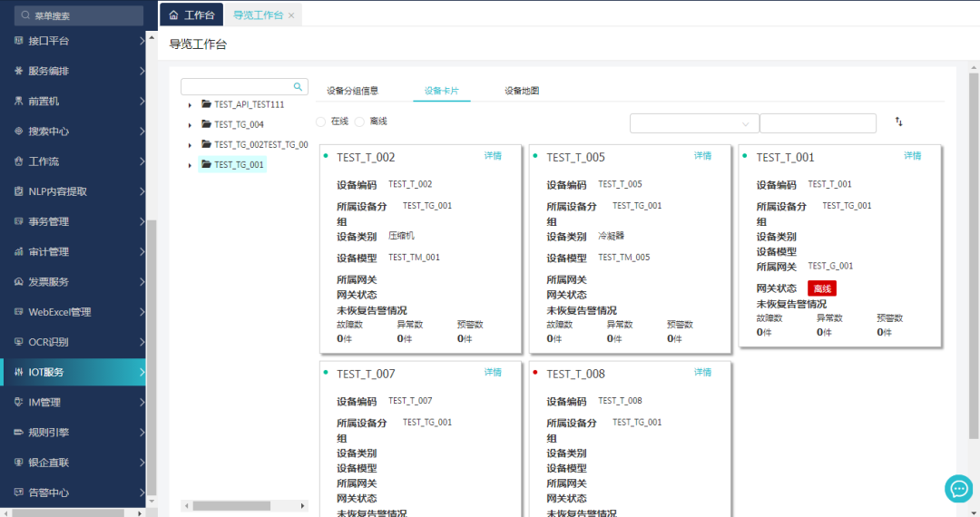Open the chat support bubble icon
This screenshot has height=517, width=980.
click(958, 488)
